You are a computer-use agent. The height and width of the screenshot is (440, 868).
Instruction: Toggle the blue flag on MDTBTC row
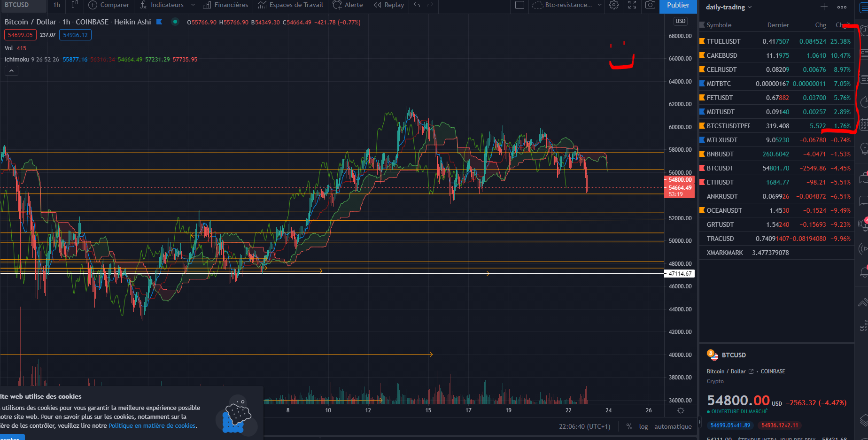(x=702, y=84)
